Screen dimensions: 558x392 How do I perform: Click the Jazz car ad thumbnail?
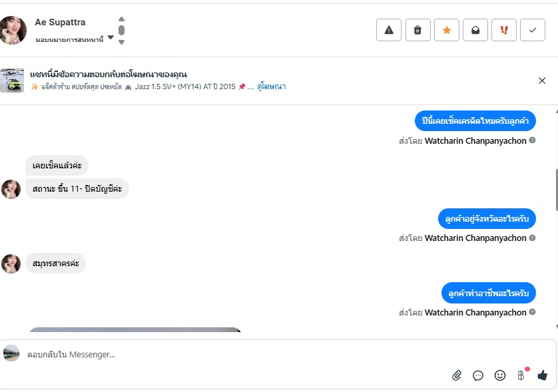(13, 81)
